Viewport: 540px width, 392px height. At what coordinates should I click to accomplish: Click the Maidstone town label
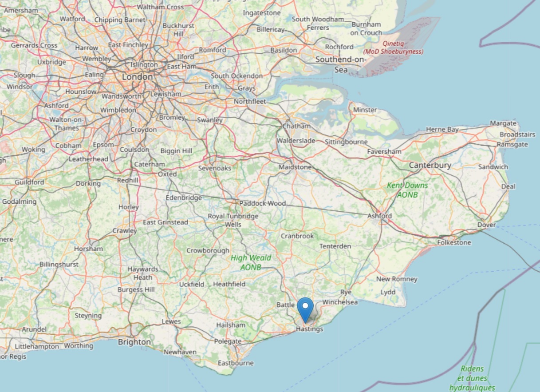tap(295, 167)
